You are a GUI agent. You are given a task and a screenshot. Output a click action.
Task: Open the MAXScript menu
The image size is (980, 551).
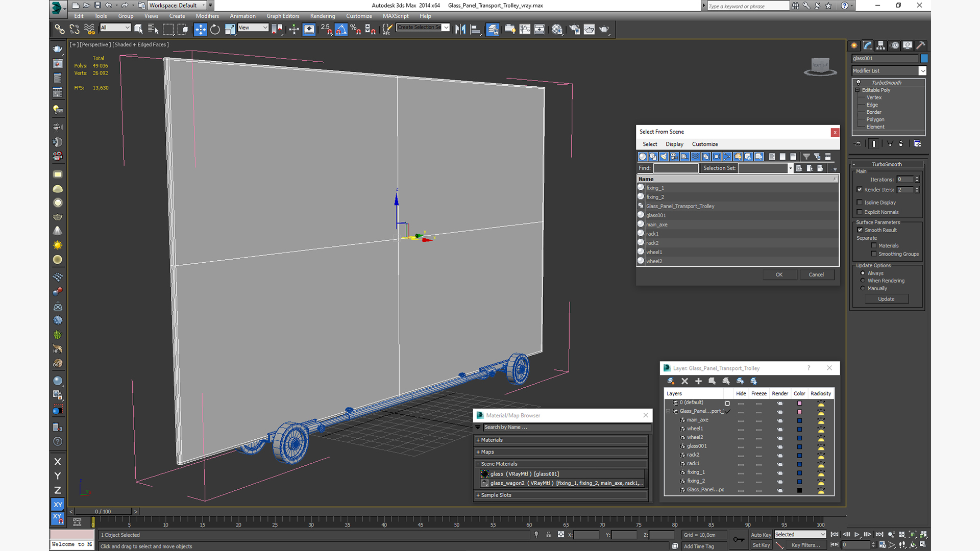pyautogui.click(x=396, y=16)
